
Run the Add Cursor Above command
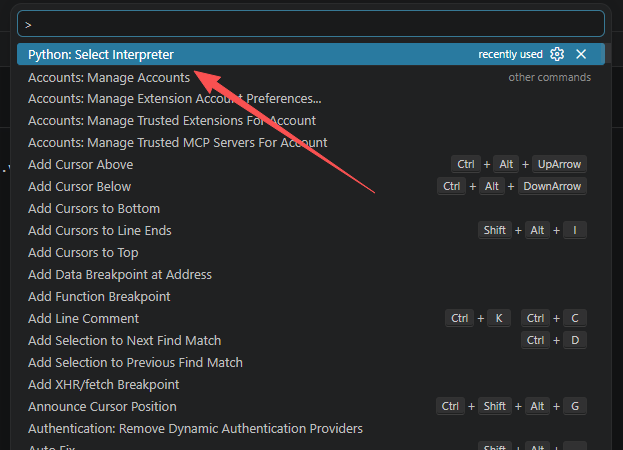(311, 164)
